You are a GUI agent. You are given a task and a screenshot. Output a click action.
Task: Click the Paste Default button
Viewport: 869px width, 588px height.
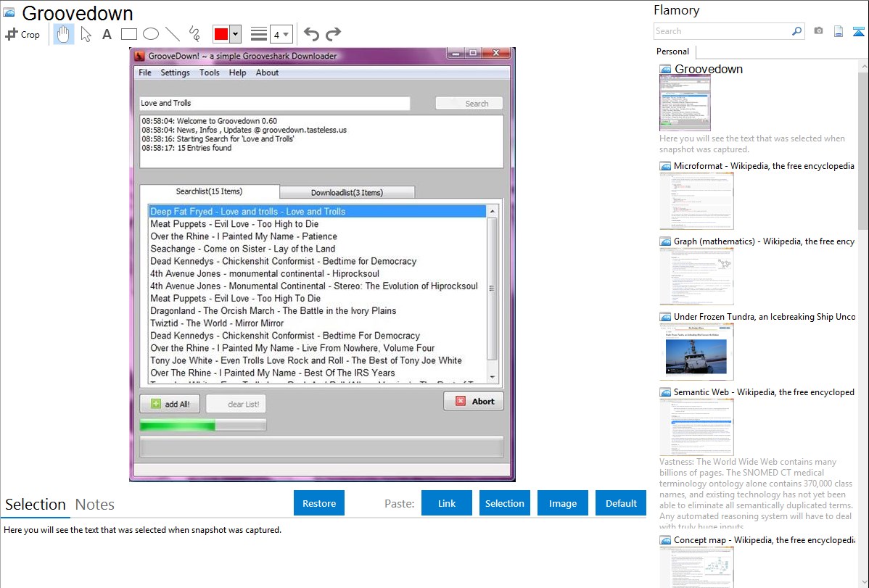[x=621, y=503]
